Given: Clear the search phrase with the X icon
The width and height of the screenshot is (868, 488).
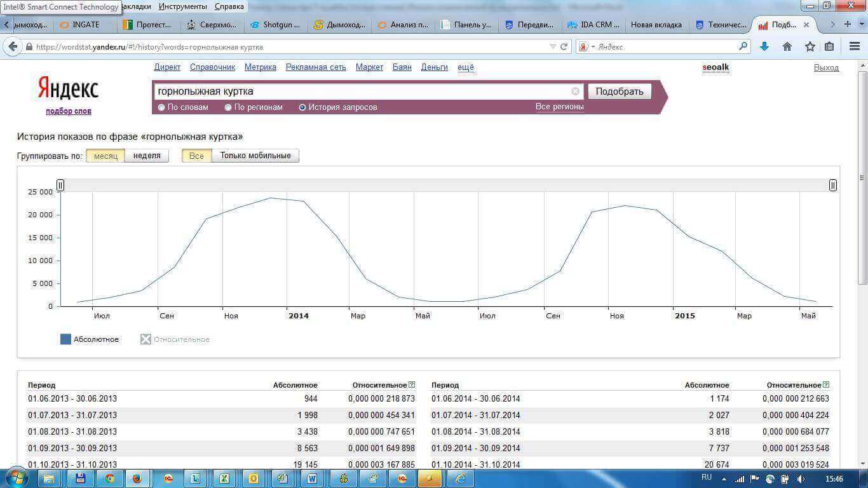Looking at the screenshot, I should [x=575, y=91].
